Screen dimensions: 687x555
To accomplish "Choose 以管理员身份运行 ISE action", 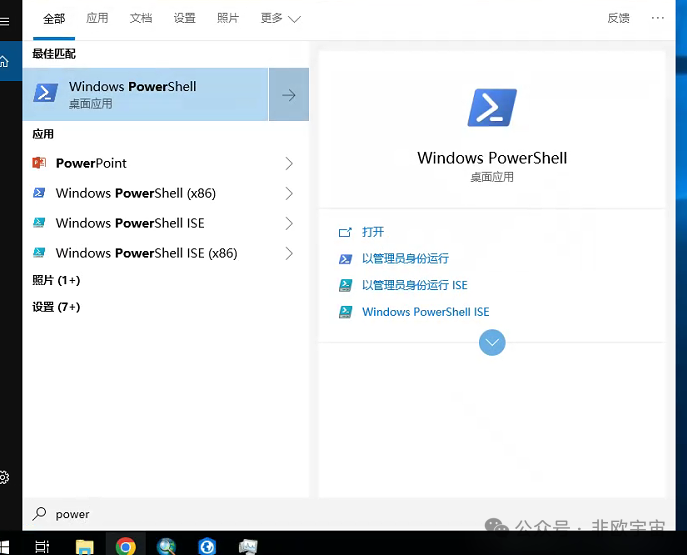I will [414, 285].
